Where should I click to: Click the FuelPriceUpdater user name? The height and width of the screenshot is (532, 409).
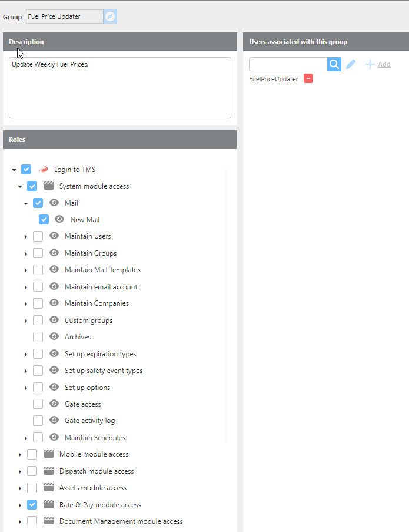point(274,79)
